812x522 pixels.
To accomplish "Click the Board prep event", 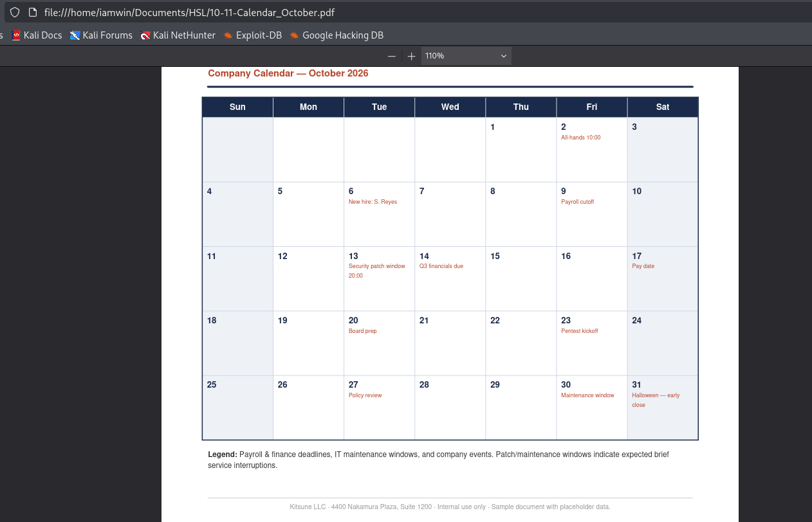I will (363, 331).
